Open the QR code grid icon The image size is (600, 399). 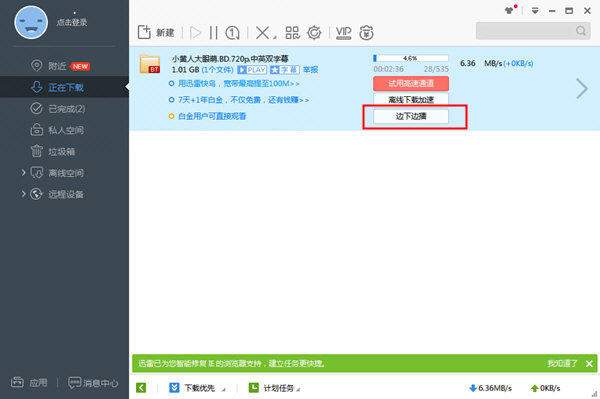click(x=293, y=33)
